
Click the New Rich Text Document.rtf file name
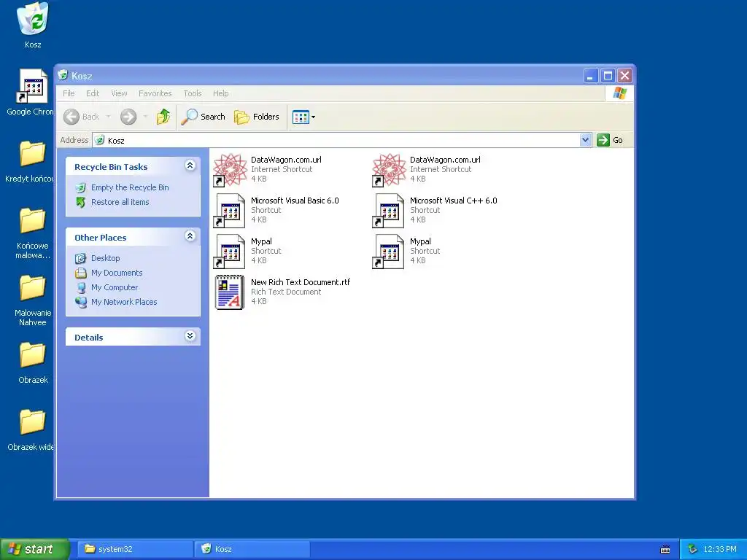click(301, 282)
